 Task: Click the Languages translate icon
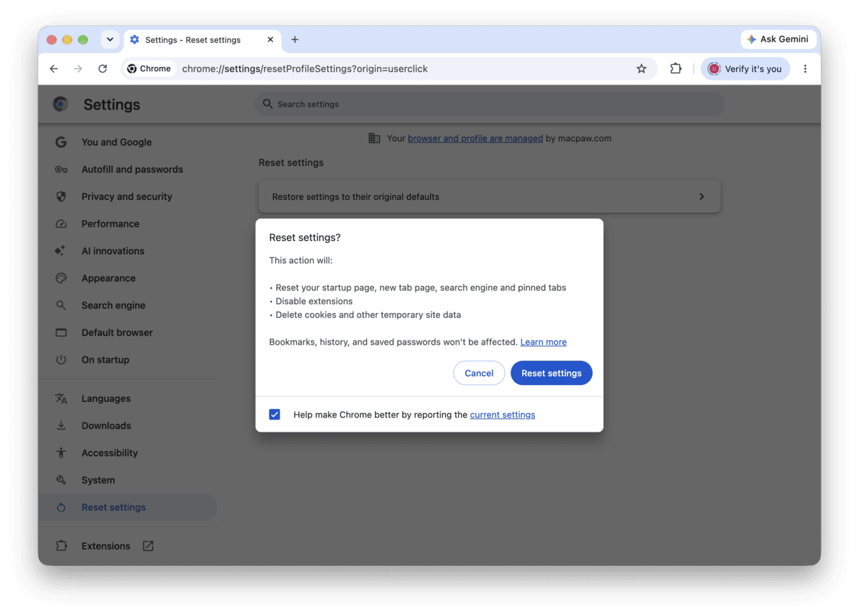(61, 398)
